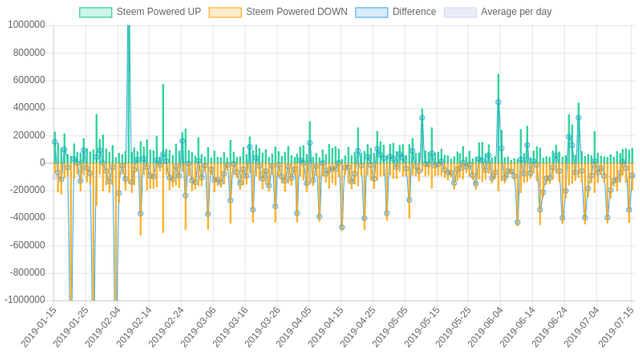Screen dimensions: 640x361
Task: Click the 2019-06-24 x-axis date
Action: [549, 327]
